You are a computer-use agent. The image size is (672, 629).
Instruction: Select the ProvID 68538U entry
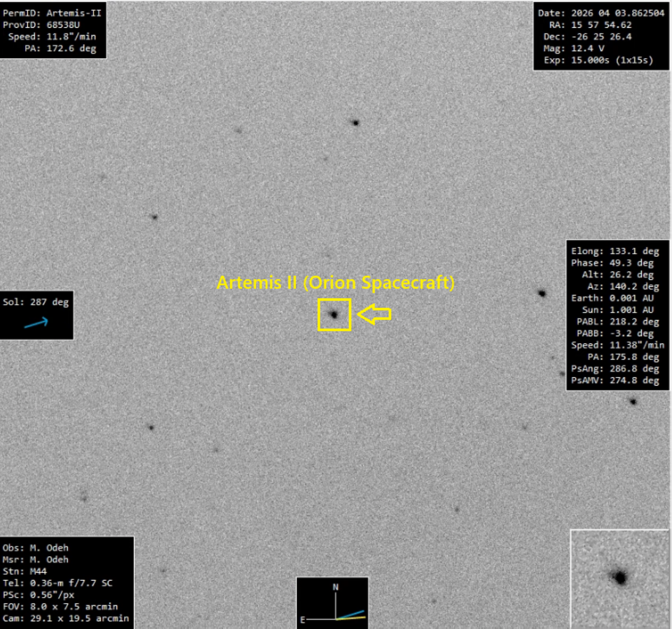pos(41,25)
